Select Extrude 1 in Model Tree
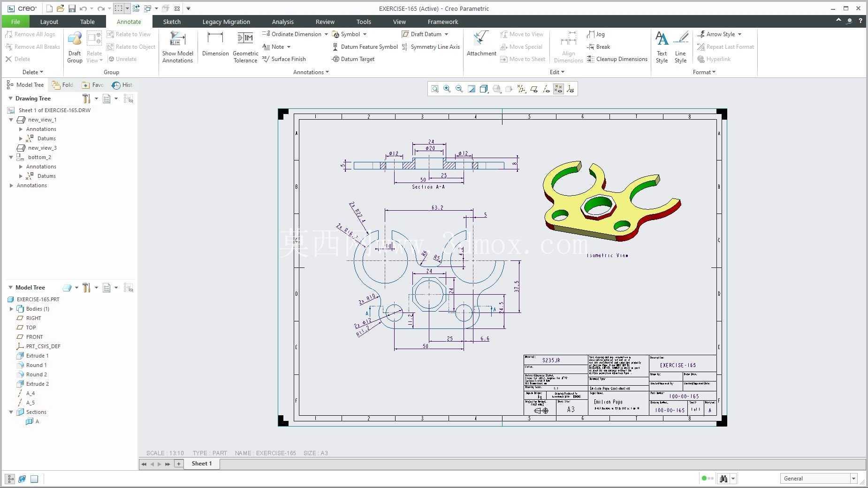 coord(32,356)
